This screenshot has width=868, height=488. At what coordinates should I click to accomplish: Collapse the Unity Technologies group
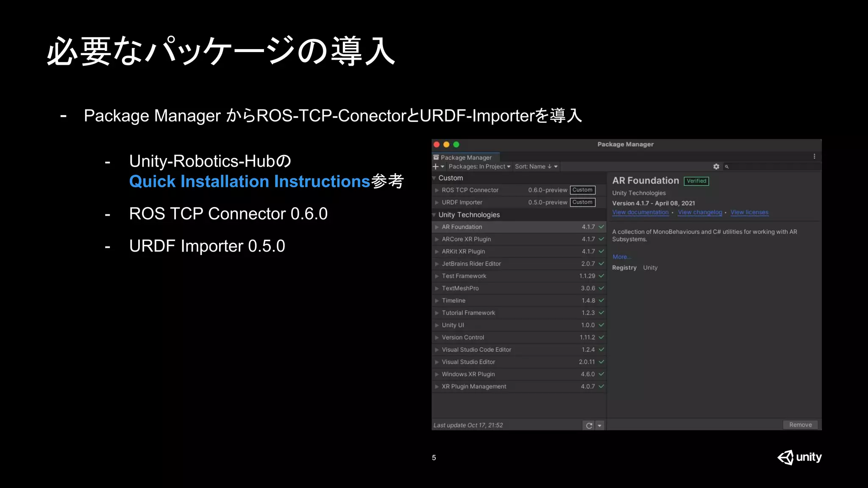point(434,215)
